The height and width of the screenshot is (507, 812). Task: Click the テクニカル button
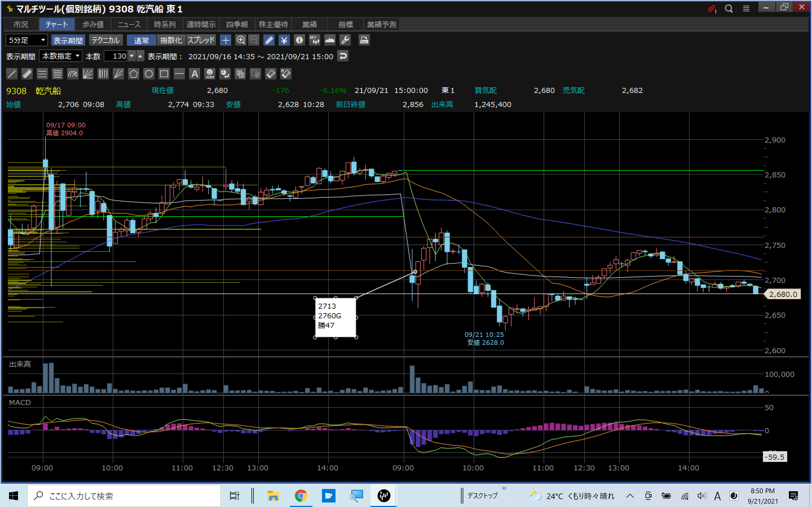pos(106,40)
